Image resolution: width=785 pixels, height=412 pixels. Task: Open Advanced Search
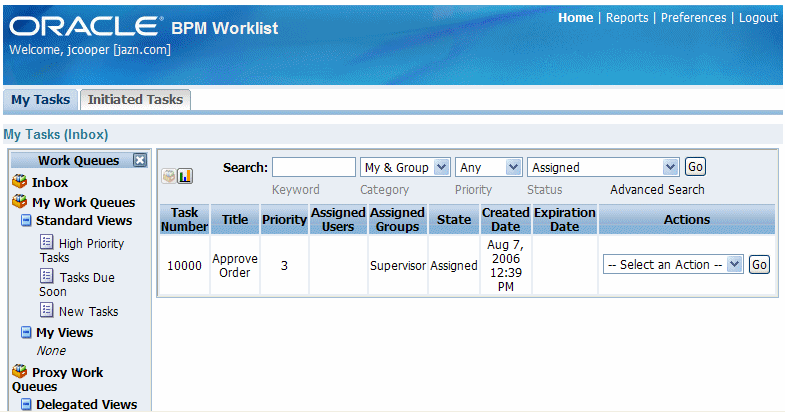pyautogui.click(x=657, y=190)
